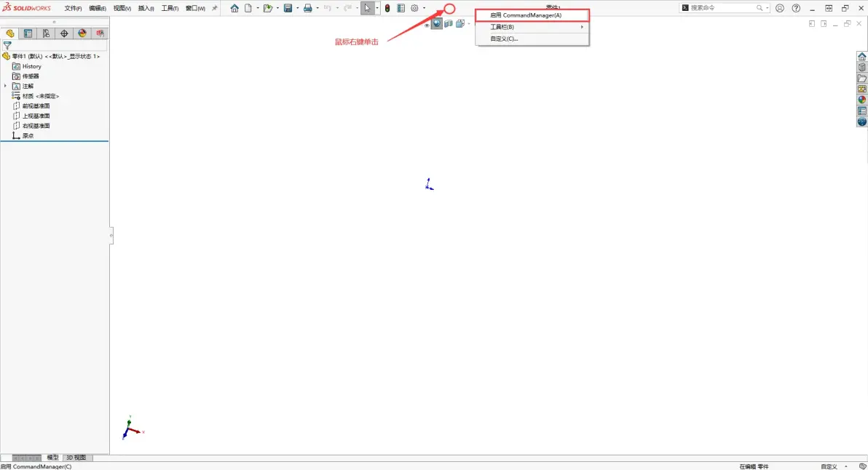The width and height of the screenshot is (868, 470).
Task: Open Appearances color ball task pane icon
Action: 862,100
